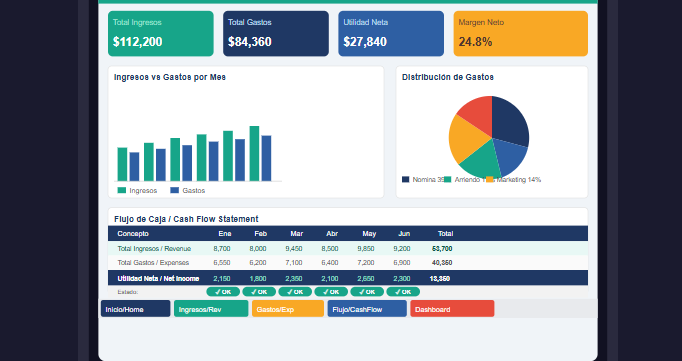This screenshot has height=361, width=682.
Task: Click the May column header
Action: coord(369,234)
